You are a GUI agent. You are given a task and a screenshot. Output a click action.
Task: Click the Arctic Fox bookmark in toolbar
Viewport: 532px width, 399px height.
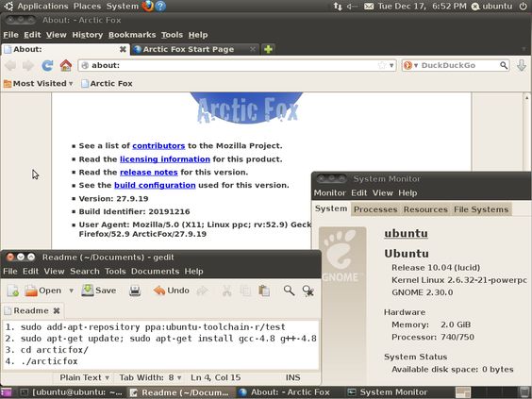point(107,83)
